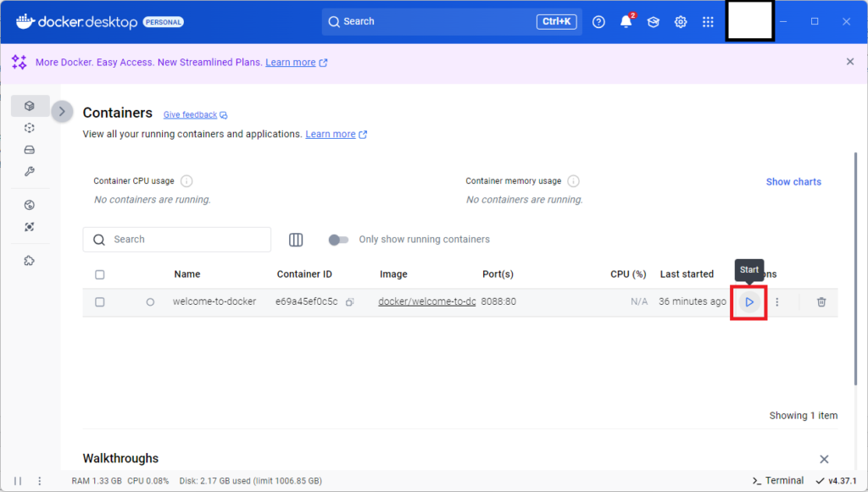868x492 pixels.
Task: Open Docker Hub globe icon in sidebar
Action: pos(30,205)
